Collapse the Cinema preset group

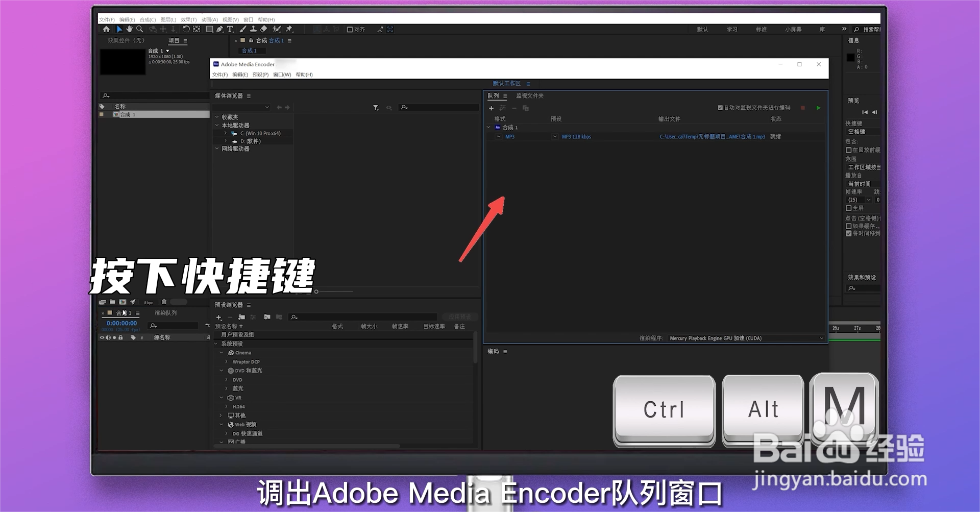(222, 353)
